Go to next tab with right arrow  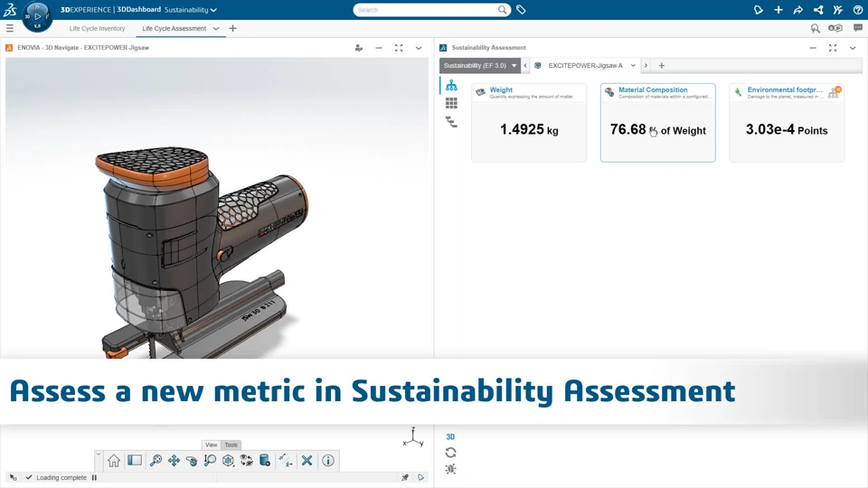click(646, 65)
